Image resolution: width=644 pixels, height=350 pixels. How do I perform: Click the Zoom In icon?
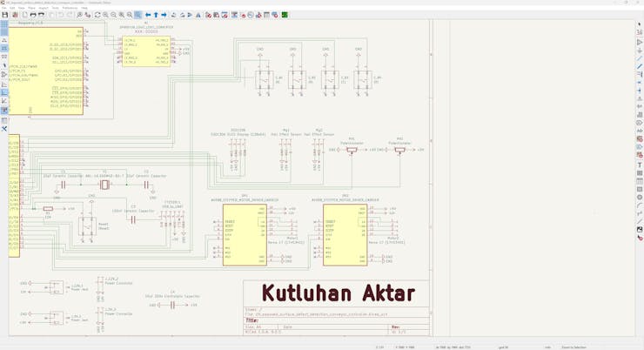coord(105,15)
